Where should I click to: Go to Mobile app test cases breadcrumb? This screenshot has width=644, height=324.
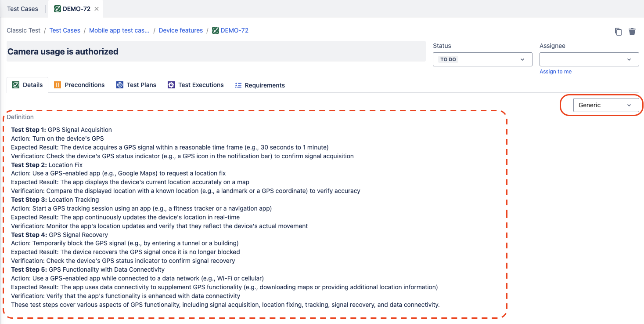[x=119, y=30]
